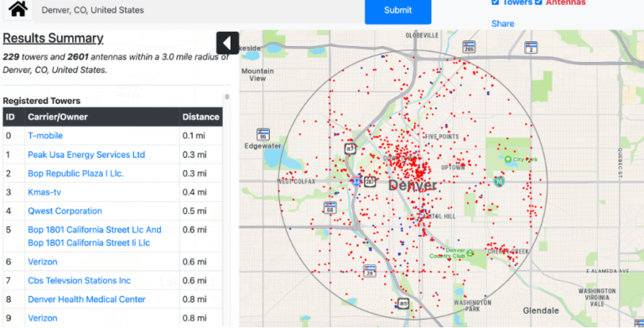This screenshot has width=644, height=328.
Task: Click the Route 2 shield on map
Action: [x=531, y=47]
